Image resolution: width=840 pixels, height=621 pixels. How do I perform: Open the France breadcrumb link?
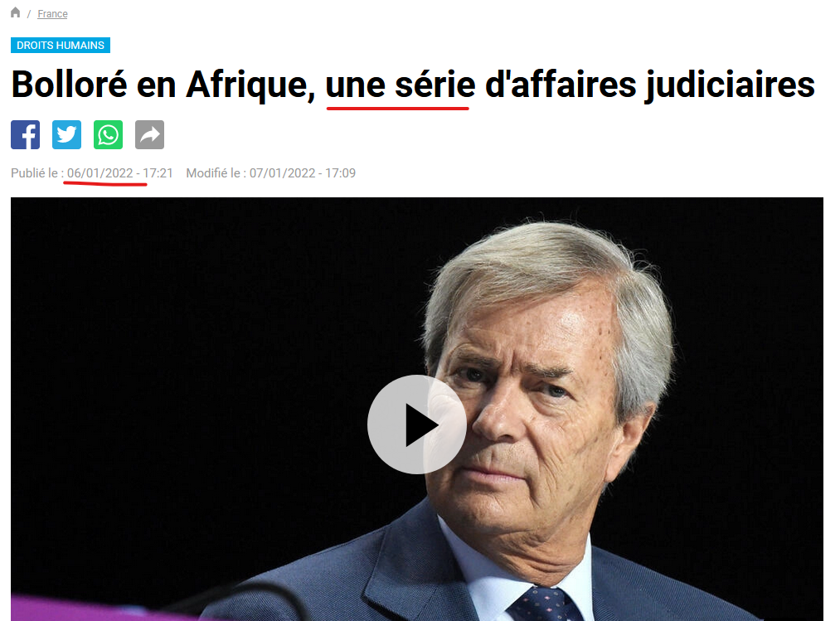pyautogui.click(x=52, y=14)
